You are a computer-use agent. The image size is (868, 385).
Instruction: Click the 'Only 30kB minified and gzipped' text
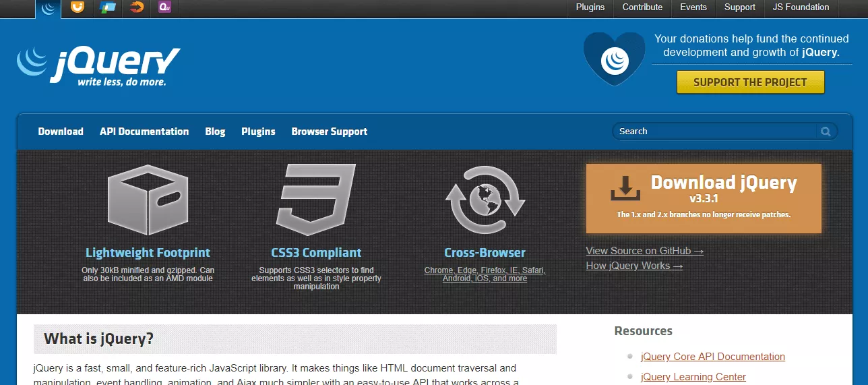pos(148,274)
